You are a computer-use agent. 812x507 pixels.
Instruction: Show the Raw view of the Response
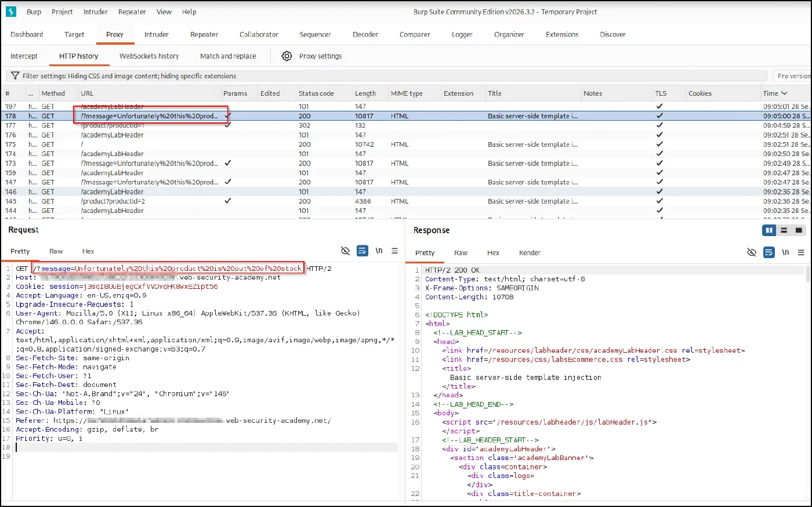(x=461, y=253)
